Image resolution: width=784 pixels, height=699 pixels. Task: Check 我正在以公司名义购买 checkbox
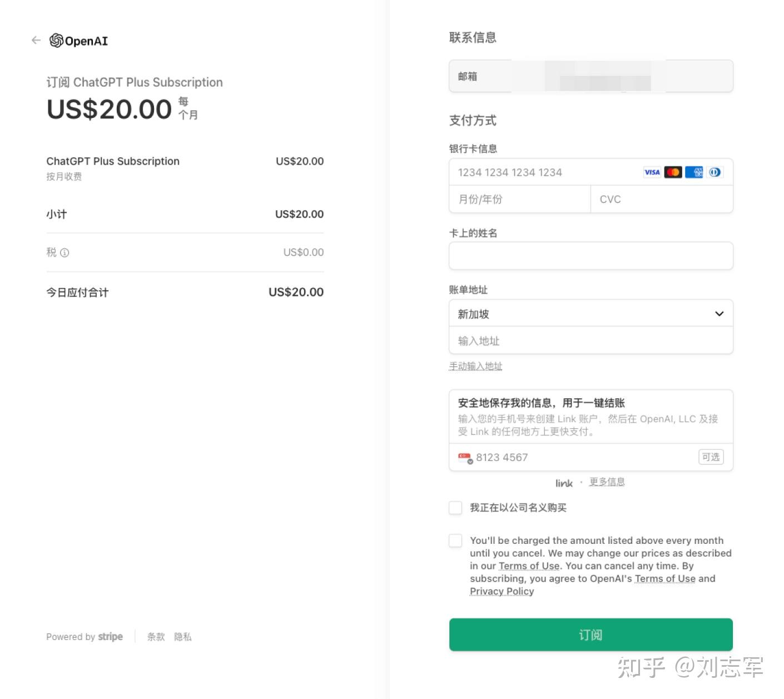tap(455, 508)
